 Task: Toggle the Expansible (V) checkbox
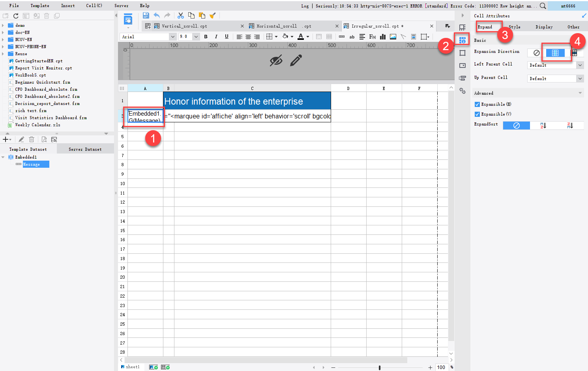click(477, 114)
